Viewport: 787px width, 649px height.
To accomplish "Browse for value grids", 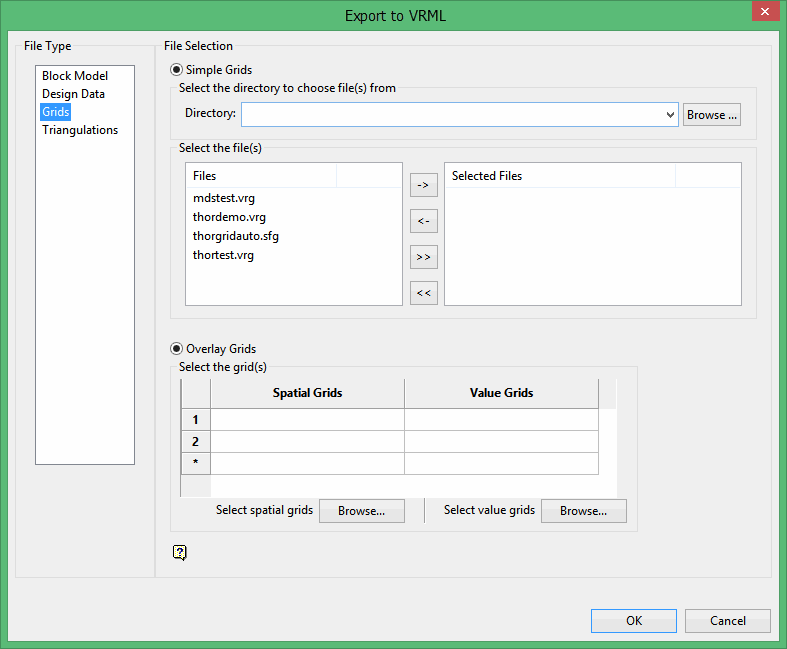I will [583, 511].
